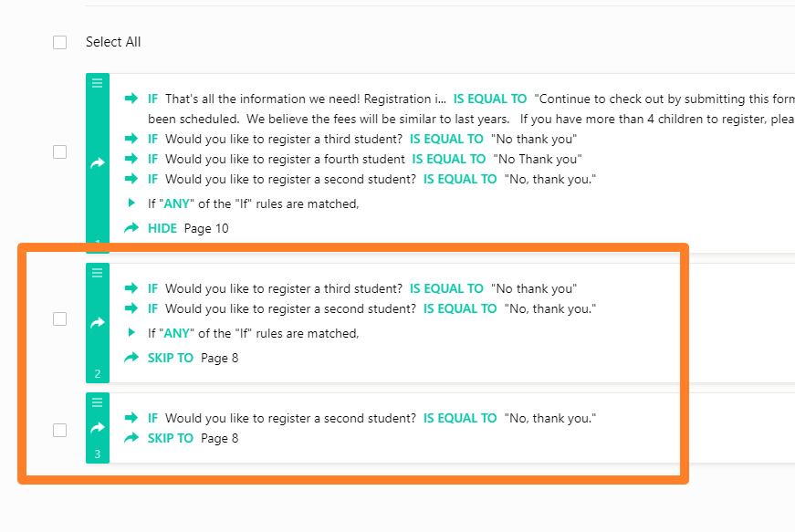Click the curved arrow icon on rule 2's green bar
This screenshot has width=795, height=532.
click(x=97, y=322)
